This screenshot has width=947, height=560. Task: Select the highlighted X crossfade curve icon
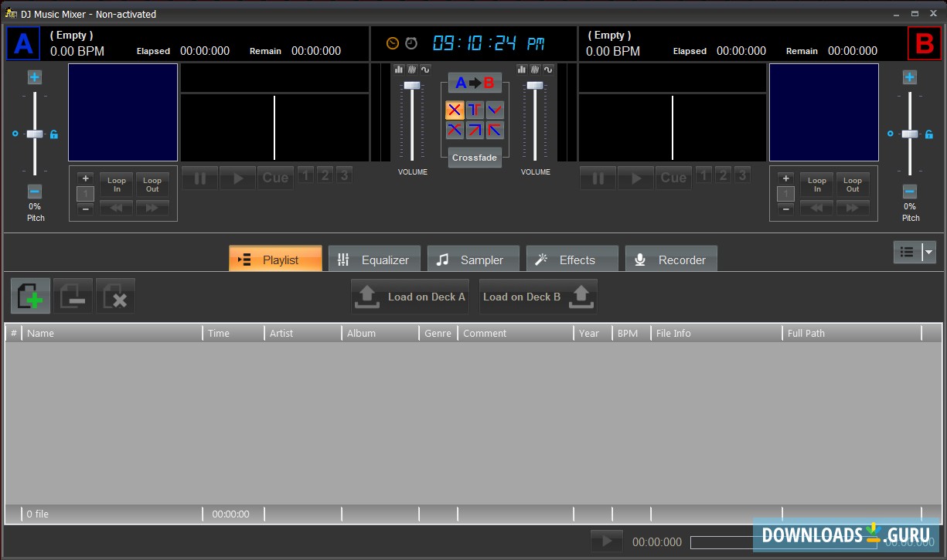tap(455, 110)
